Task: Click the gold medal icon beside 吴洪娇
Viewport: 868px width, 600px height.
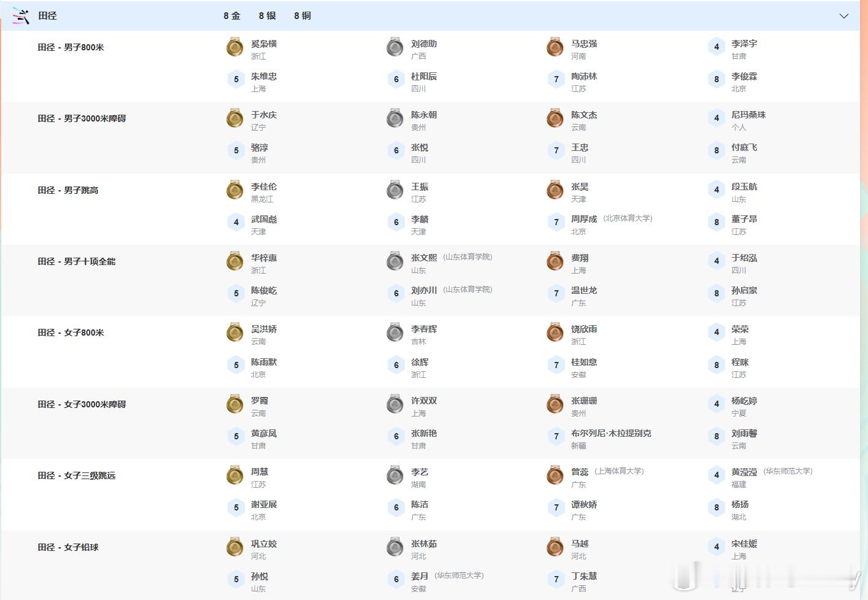Action: click(235, 332)
